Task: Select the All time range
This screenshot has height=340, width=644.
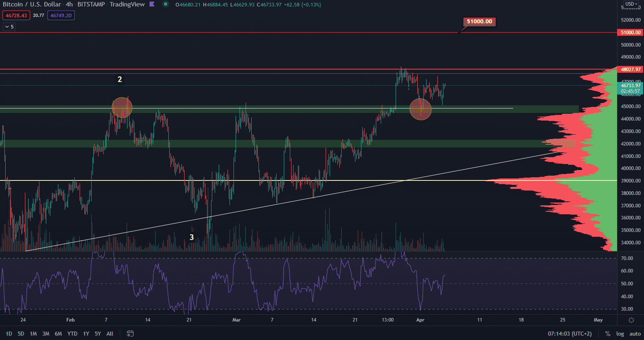Action: click(x=110, y=334)
